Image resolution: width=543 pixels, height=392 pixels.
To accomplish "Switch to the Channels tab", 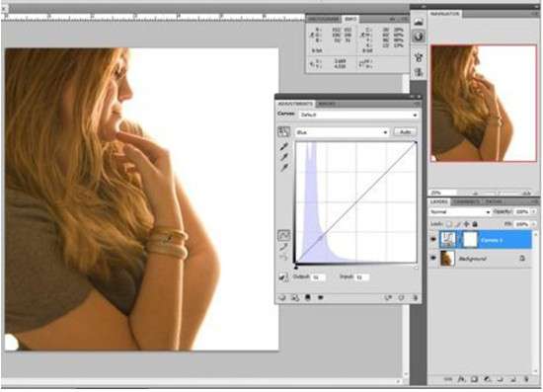I will (x=466, y=201).
